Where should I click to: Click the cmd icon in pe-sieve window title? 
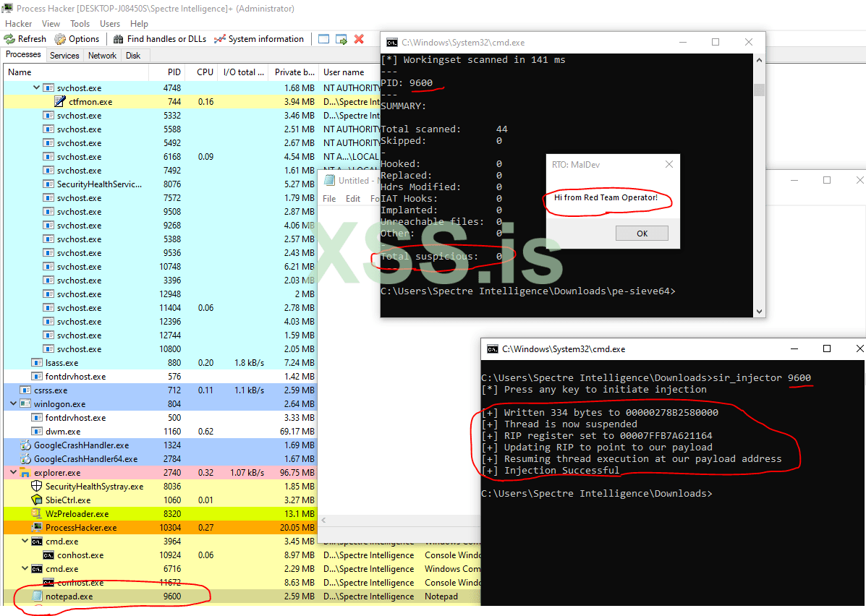(392, 43)
